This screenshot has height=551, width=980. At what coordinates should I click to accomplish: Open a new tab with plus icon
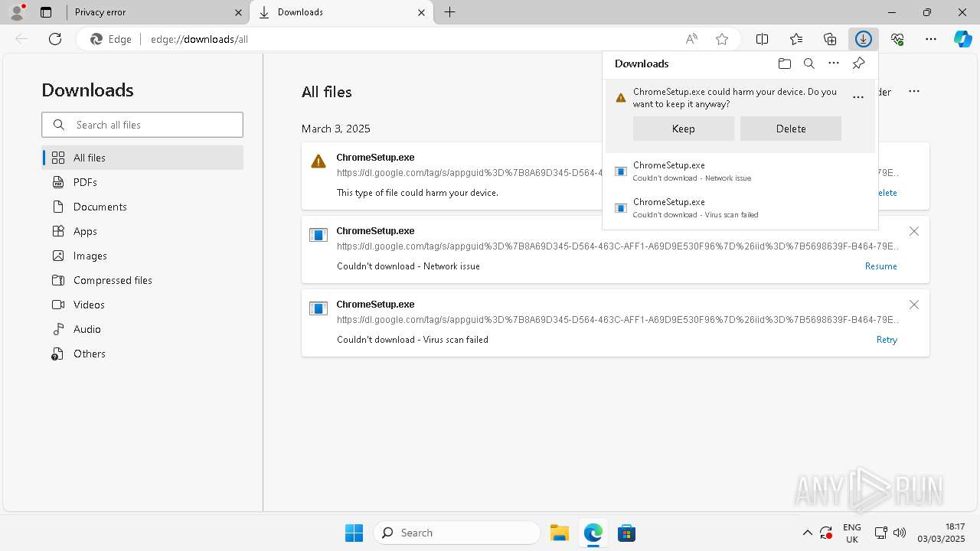click(450, 12)
